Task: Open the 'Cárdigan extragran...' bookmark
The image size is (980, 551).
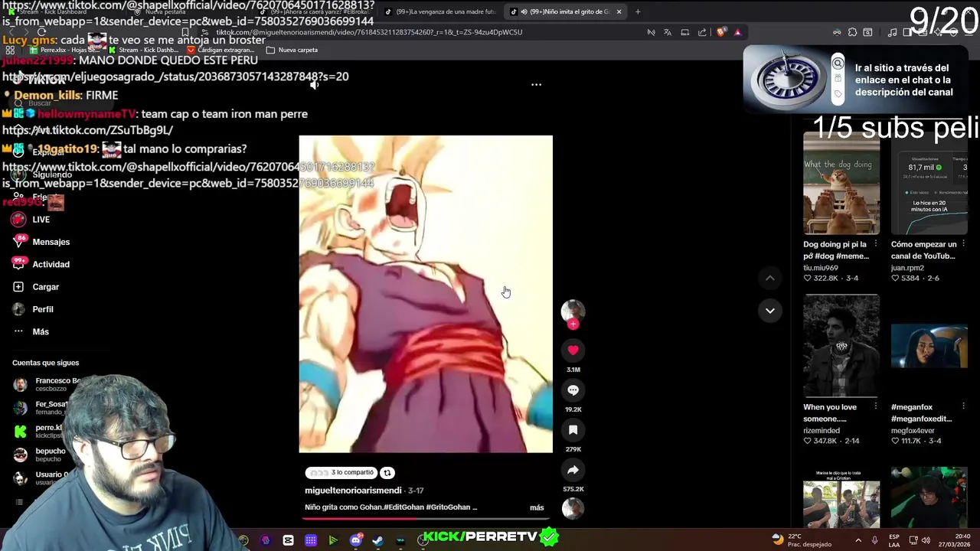Action: coord(220,50)
